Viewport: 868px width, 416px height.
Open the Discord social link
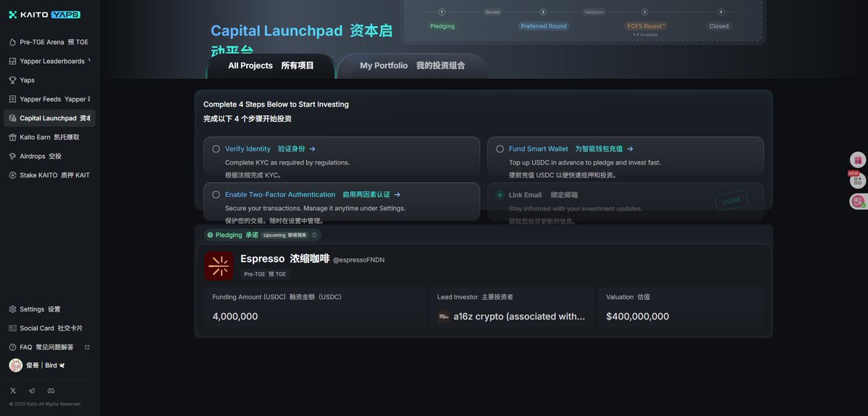click(x=51, y=391)
